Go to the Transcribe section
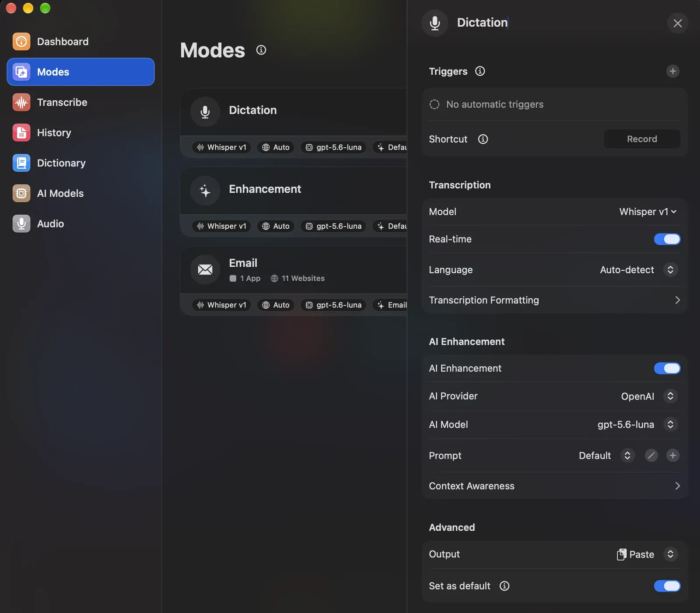 point(80,102)
